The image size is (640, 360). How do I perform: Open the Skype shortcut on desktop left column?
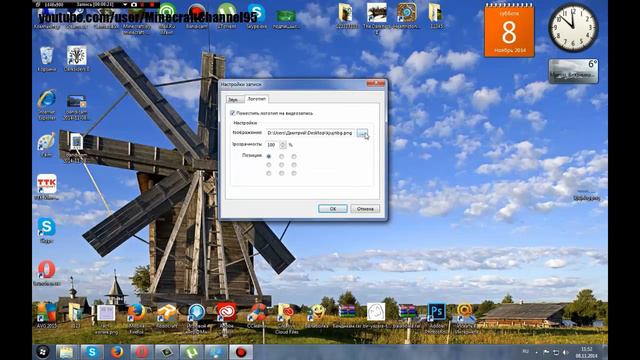tap(47, 229)
